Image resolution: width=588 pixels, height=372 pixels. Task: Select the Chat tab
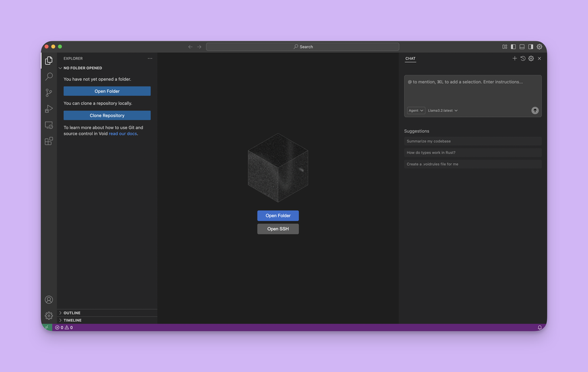click(x=410, y=58)
